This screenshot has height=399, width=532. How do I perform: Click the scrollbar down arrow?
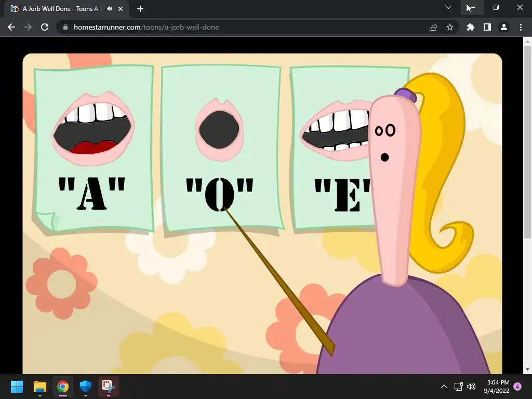tap(527, 369)
